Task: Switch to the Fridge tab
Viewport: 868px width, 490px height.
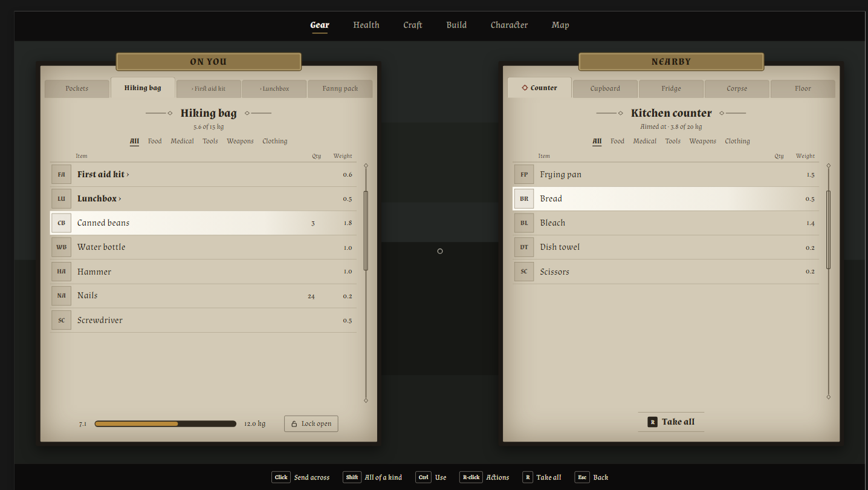Action: (x=671, y=88)
